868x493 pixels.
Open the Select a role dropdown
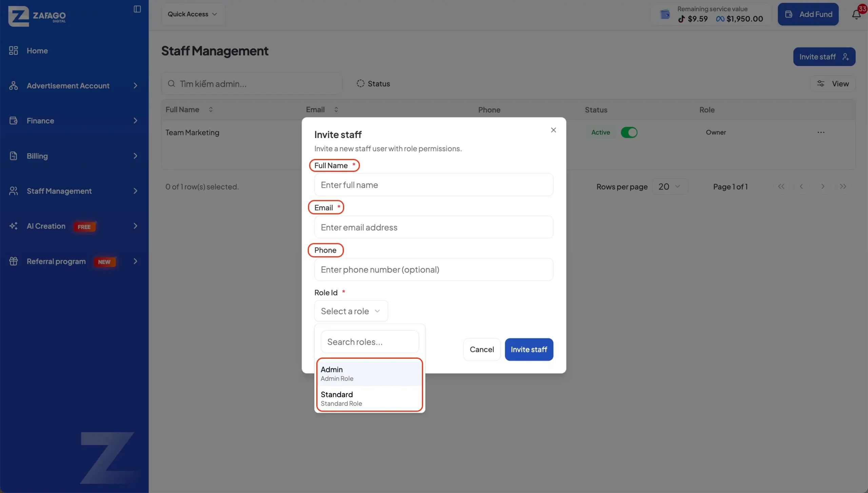click(x=351, y=311)
